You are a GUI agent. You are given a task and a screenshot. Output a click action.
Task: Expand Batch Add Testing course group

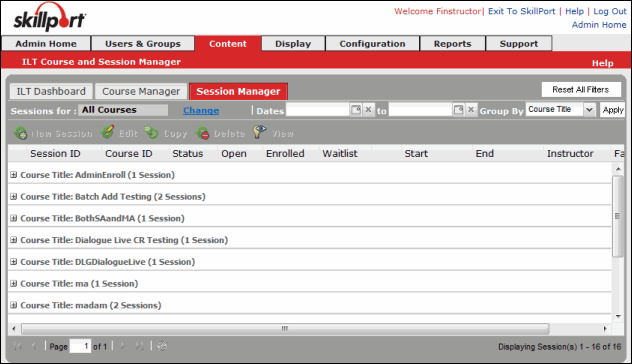tap(14, 196)
